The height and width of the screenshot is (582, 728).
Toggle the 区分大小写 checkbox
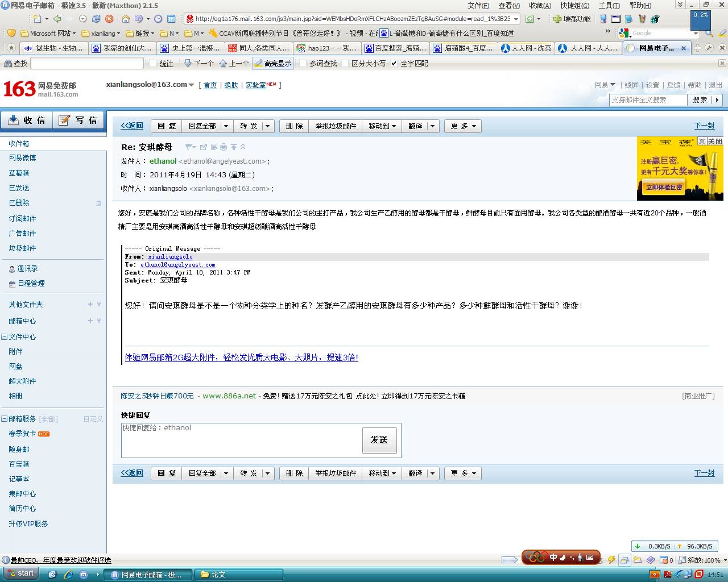click(x=345, y=64)
